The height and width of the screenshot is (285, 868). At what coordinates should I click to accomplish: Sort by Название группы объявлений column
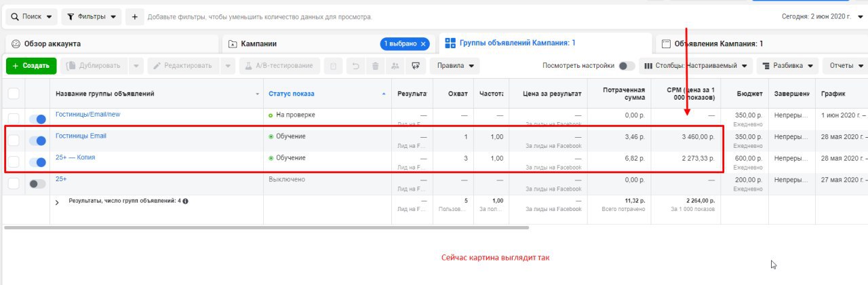click(157, 94)
